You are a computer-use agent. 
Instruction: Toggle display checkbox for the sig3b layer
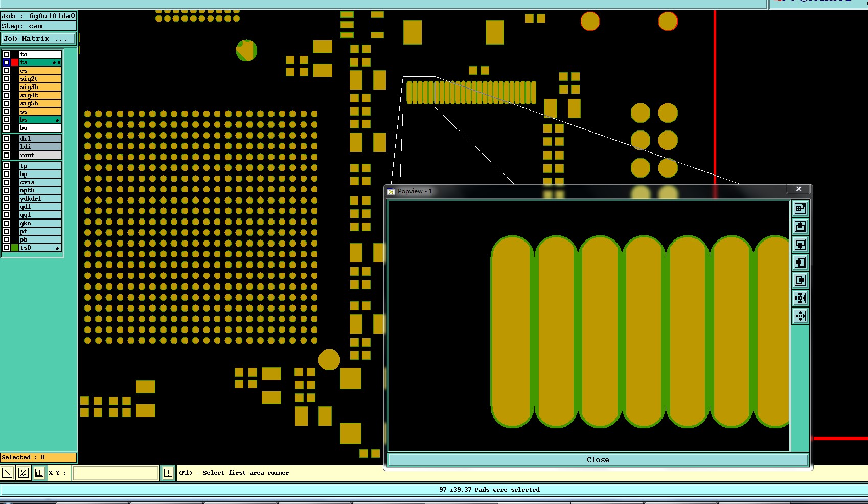point(7,87)
